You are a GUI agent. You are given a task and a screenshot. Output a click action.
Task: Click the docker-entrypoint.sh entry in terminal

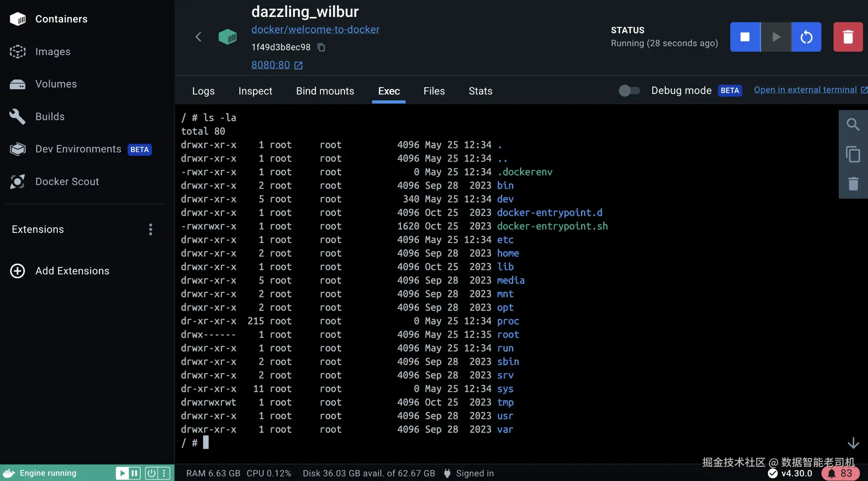(553, 226)
